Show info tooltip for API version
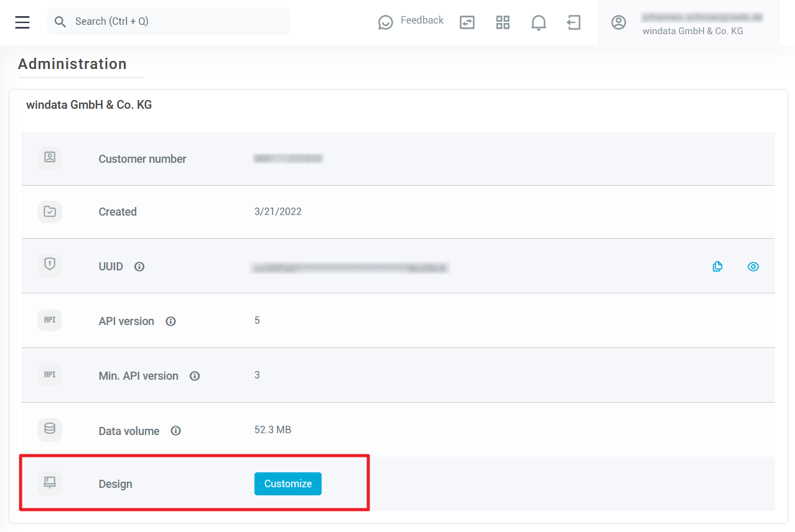 coord(170,321)
